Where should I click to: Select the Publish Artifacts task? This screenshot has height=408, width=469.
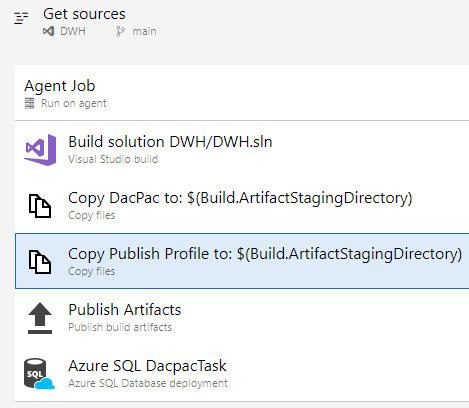[x=242, y=317]
